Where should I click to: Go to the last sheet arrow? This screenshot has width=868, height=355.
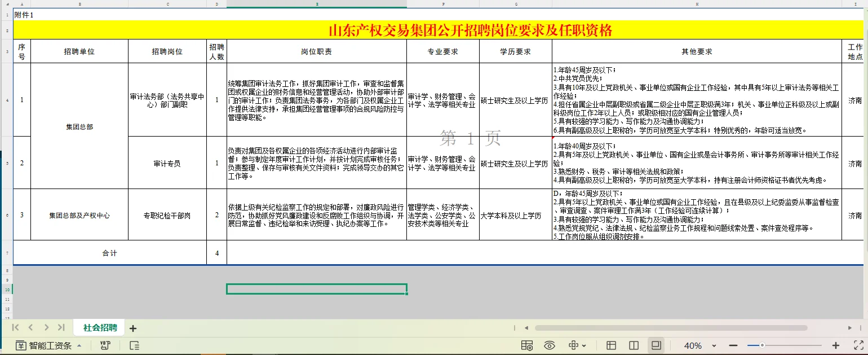click(61, 327)
